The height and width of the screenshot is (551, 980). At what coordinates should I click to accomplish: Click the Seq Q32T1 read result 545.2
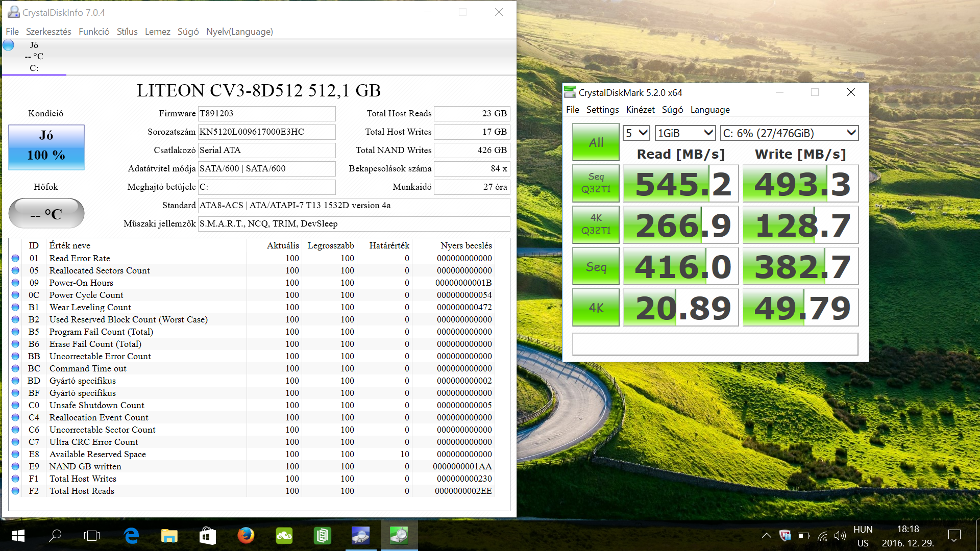[680, 184]
